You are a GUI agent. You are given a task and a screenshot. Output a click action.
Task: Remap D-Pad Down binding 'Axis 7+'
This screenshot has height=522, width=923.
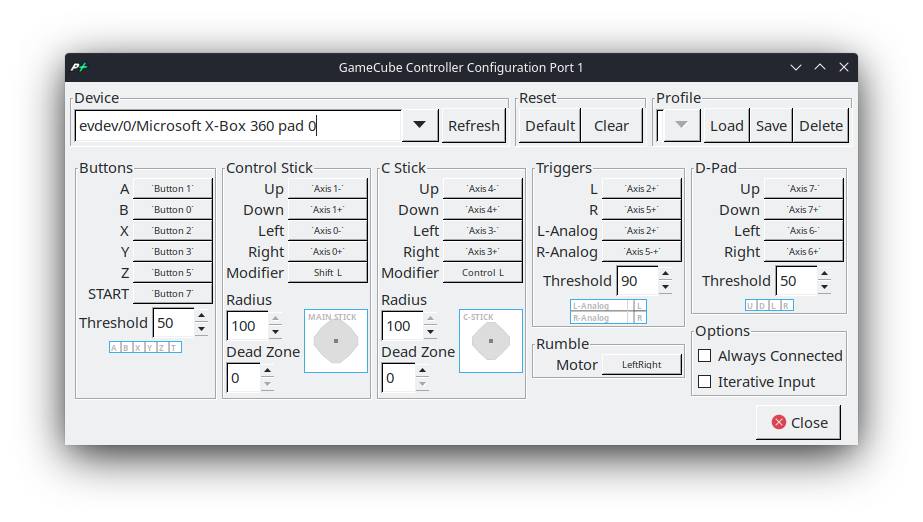pos(803,210)
